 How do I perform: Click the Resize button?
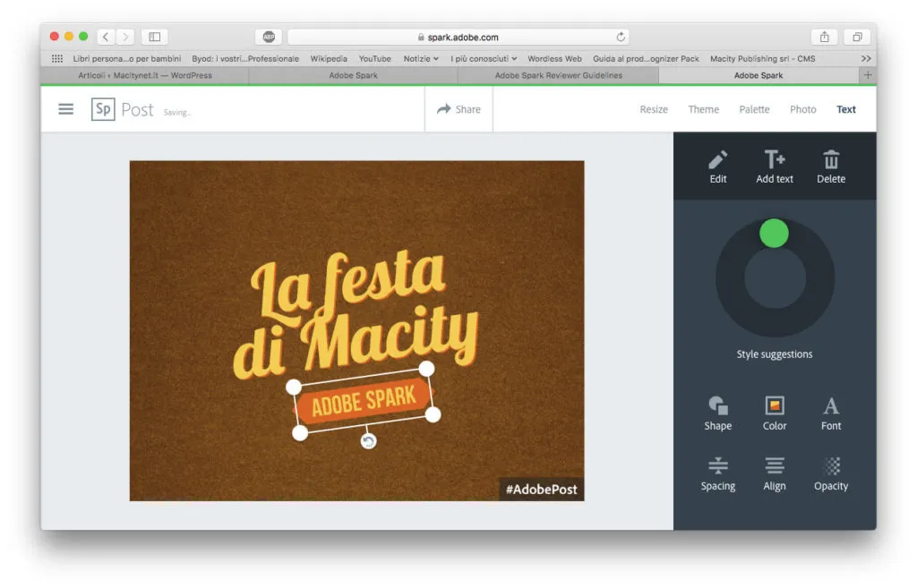coord(654,109)
